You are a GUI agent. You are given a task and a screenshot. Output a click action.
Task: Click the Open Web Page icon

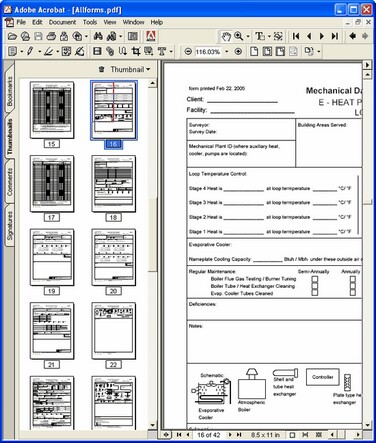pyautogui.click(x=25, y=36)
